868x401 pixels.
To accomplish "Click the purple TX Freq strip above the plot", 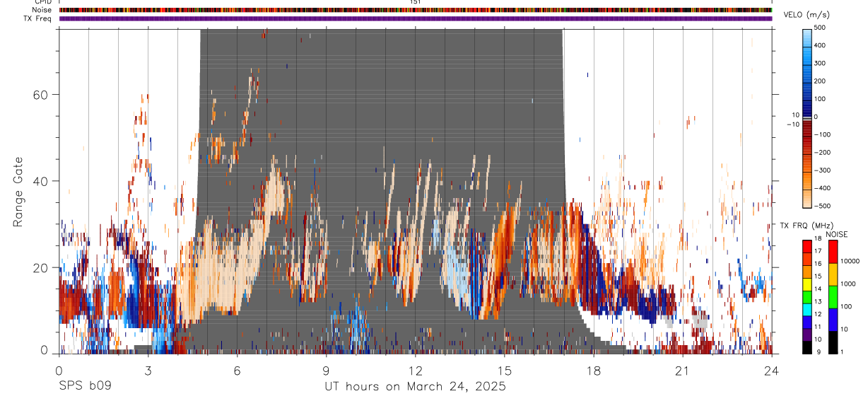I will [415, 18].
